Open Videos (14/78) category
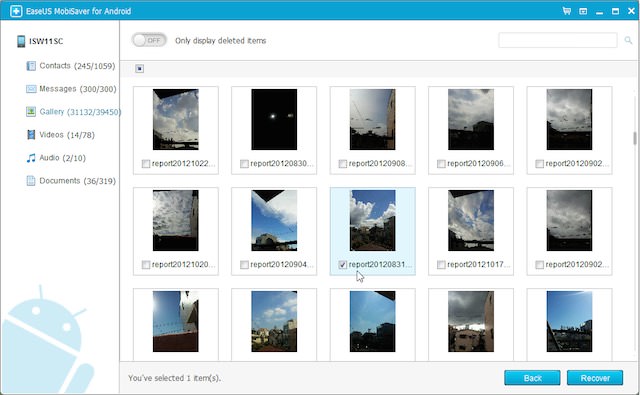 (x=60, y=135)
